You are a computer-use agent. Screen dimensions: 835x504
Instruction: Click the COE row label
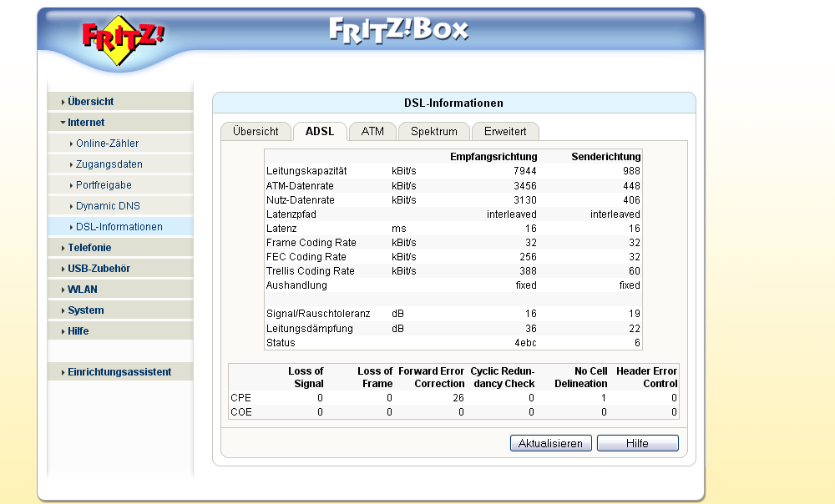pos(241,412)
